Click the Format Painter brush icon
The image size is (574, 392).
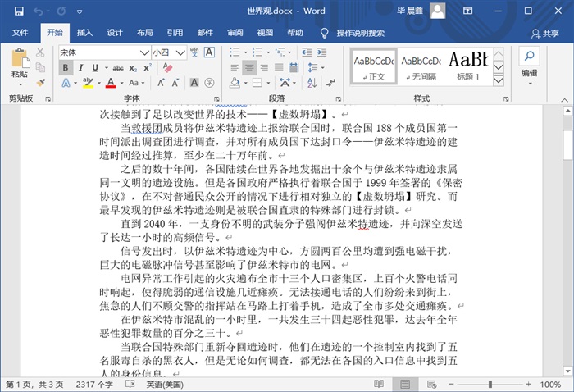41,82
